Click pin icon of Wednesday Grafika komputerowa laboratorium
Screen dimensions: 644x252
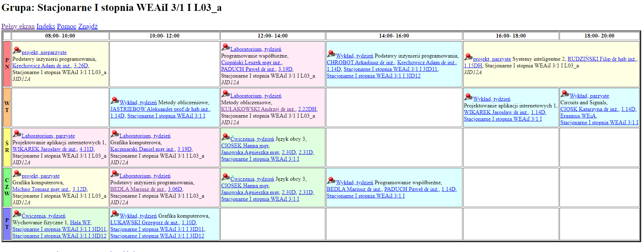click(x=115, y=134)
